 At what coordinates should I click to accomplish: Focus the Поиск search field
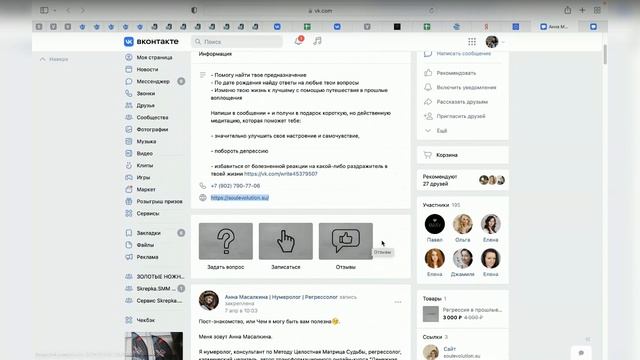pyautogui.click(x=237, y=42)
